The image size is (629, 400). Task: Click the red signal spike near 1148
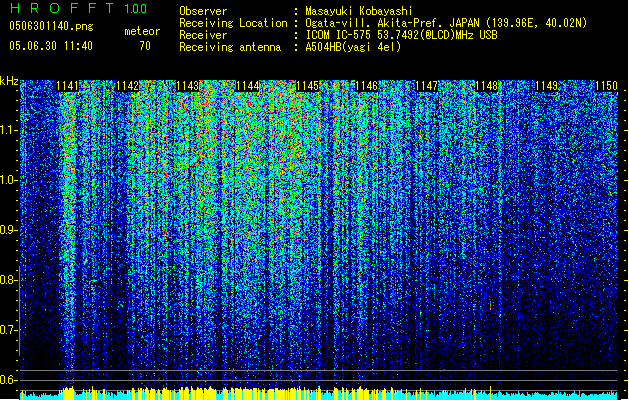(490, 306)
